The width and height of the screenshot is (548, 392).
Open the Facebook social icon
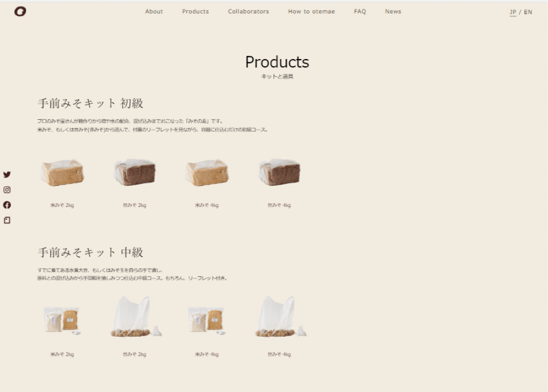7,205
